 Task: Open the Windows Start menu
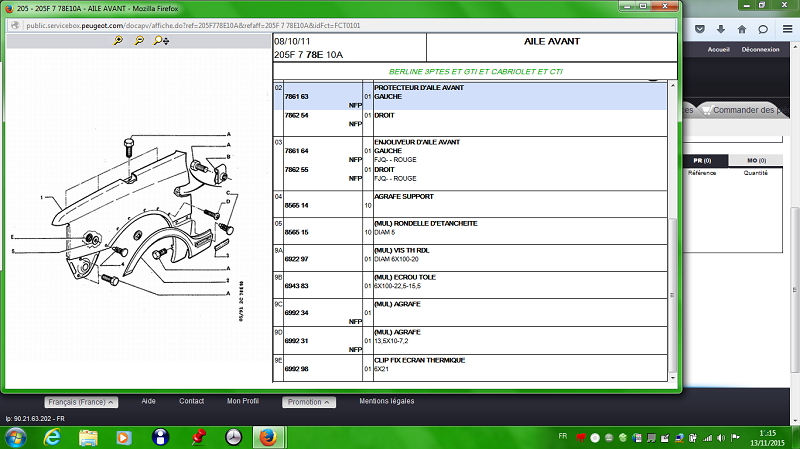(15, 438)
